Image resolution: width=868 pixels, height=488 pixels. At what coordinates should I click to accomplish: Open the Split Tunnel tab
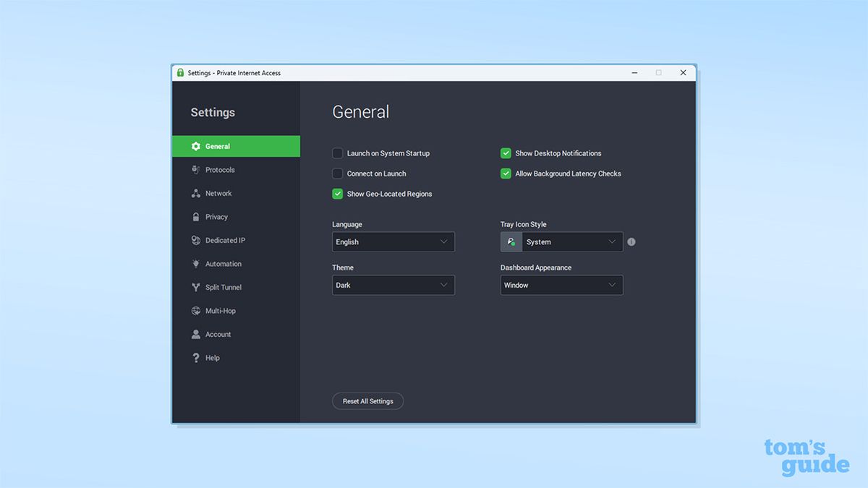(236, 287)
